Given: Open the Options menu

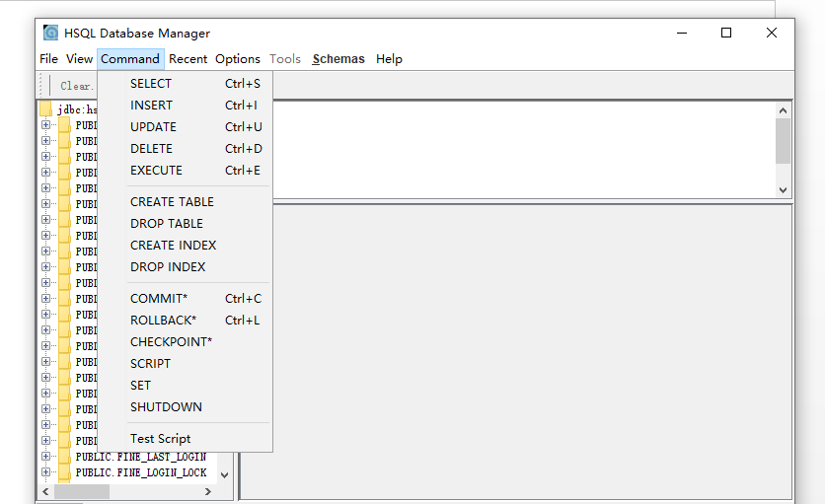Looking at the screenshot, I should pos(237,59).
